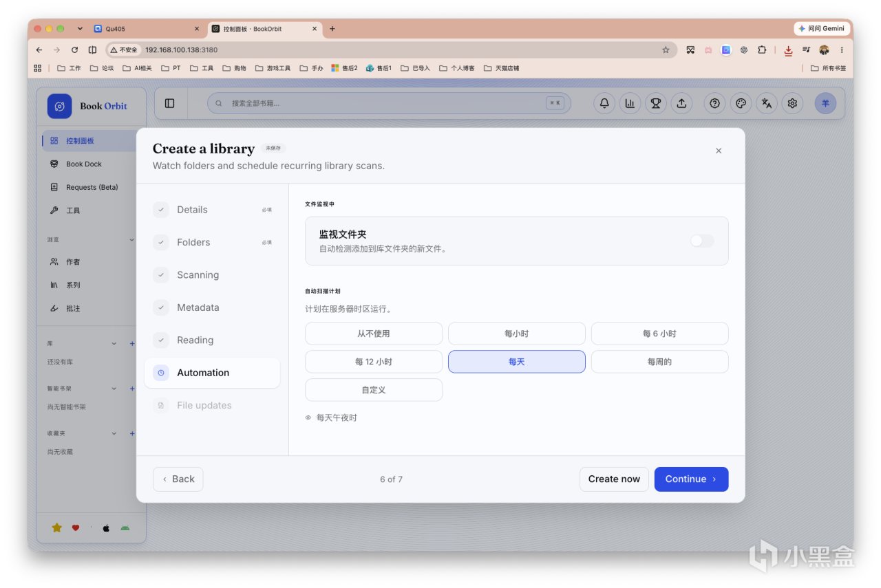Image resolution: width=881 pixels, height=588 pixels.
Task: Collapse the 收藏夹 section chevron
Action: pyautogui.click(x=114, y=434)
